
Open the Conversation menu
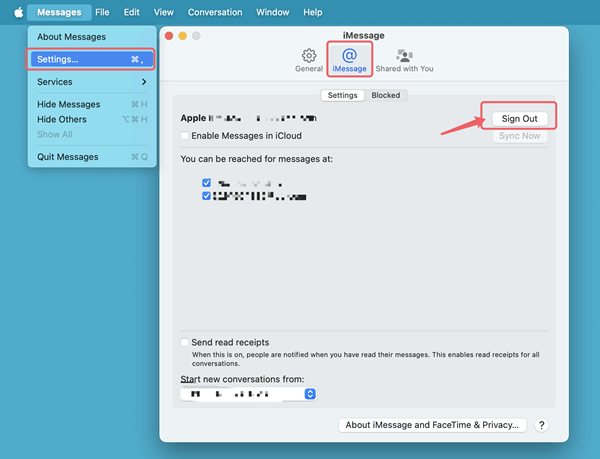click(215, 12)
